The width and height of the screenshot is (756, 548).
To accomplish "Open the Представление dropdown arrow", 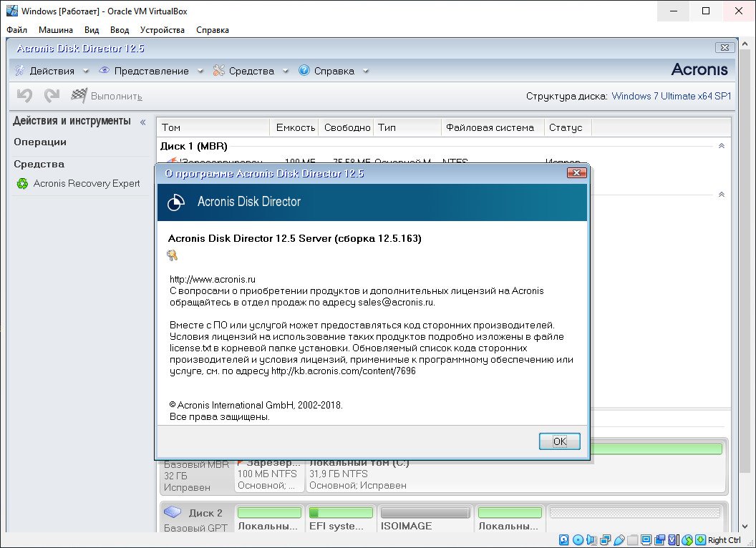I will (x=200, y=72).
